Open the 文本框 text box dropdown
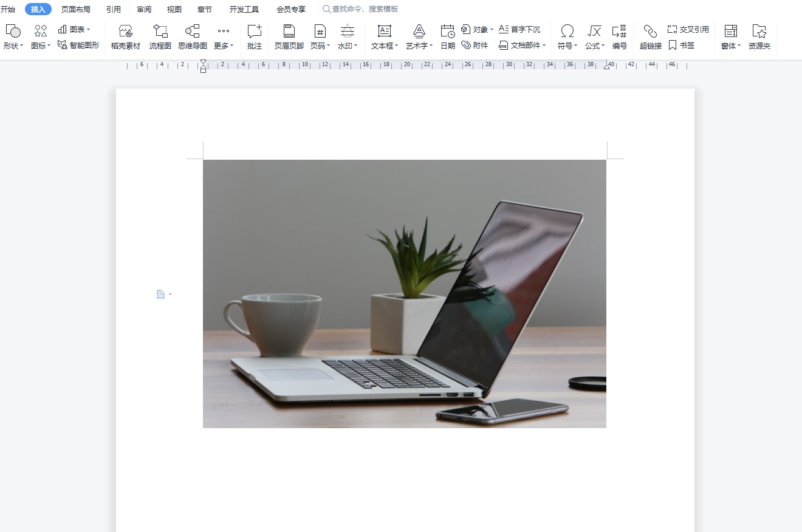The height and width of the screenshot is (532, 802). [385, 46]
